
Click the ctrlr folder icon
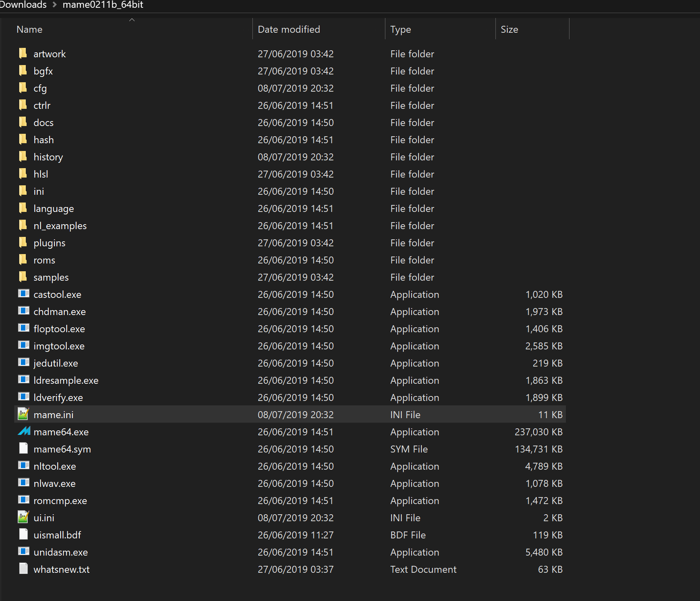point(23,105)
